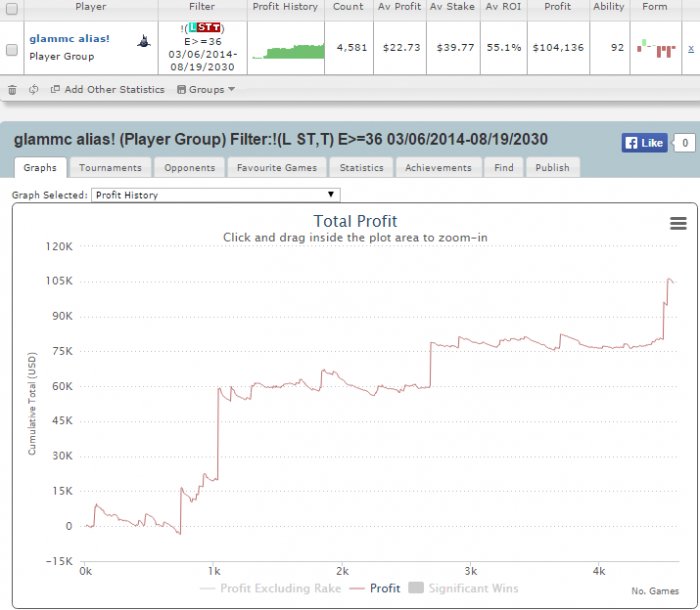Click the trash delete icon
The height and width of the screenshot is (610, 700).
(x=12, y=90)
